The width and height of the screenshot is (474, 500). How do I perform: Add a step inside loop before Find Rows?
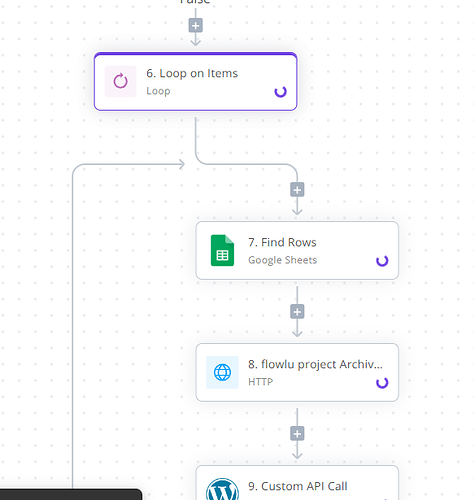click(297, 190)
